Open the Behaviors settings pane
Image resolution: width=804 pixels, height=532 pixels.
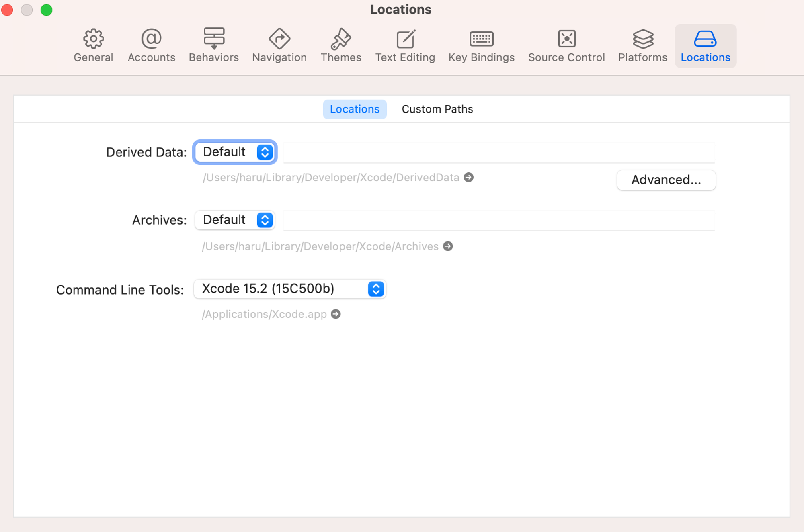click(x=213, y=46)
